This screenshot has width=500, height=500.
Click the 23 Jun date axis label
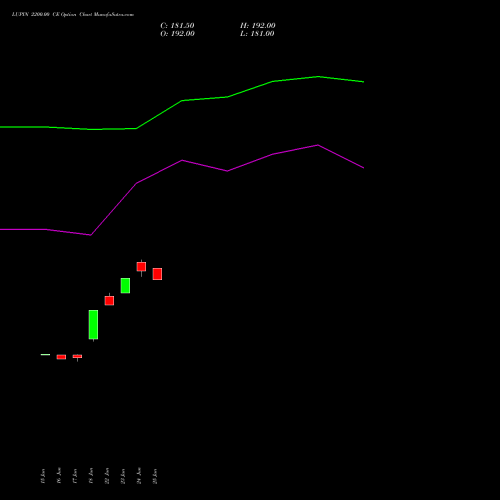point(123,476)
